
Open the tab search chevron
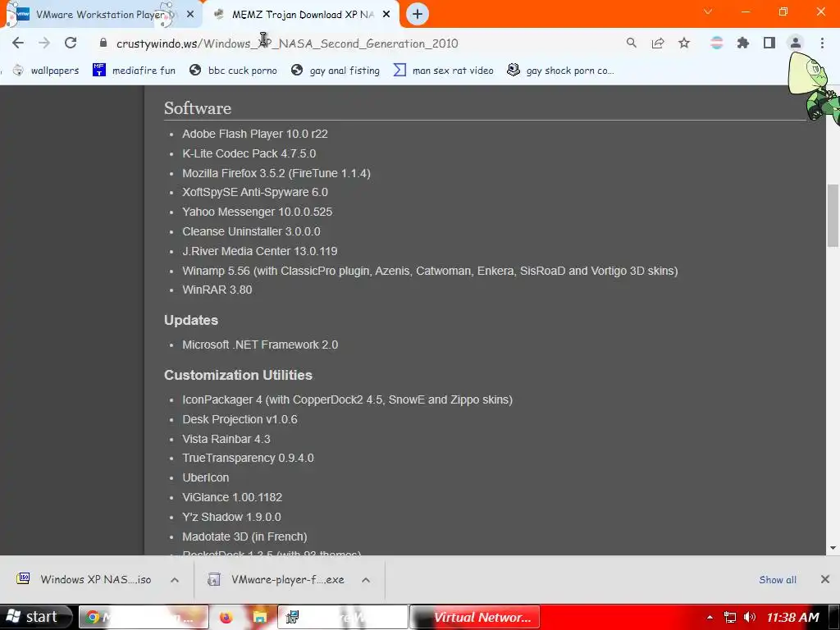point(708,11)
